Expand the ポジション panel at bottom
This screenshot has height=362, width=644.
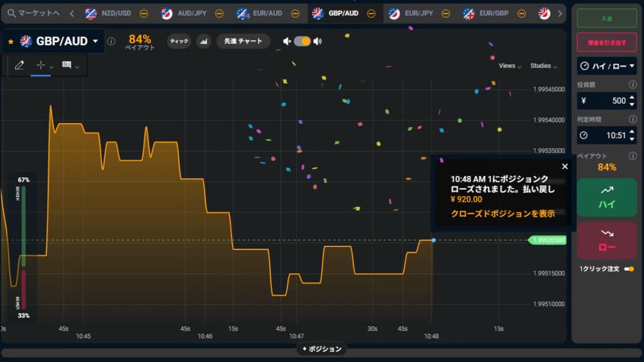click(x=322, y=349)
